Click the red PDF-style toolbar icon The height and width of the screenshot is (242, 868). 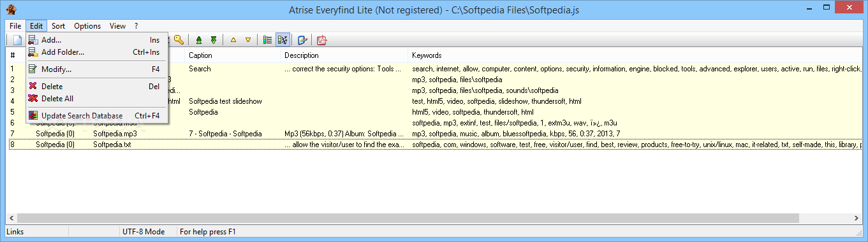coord(322,40)
